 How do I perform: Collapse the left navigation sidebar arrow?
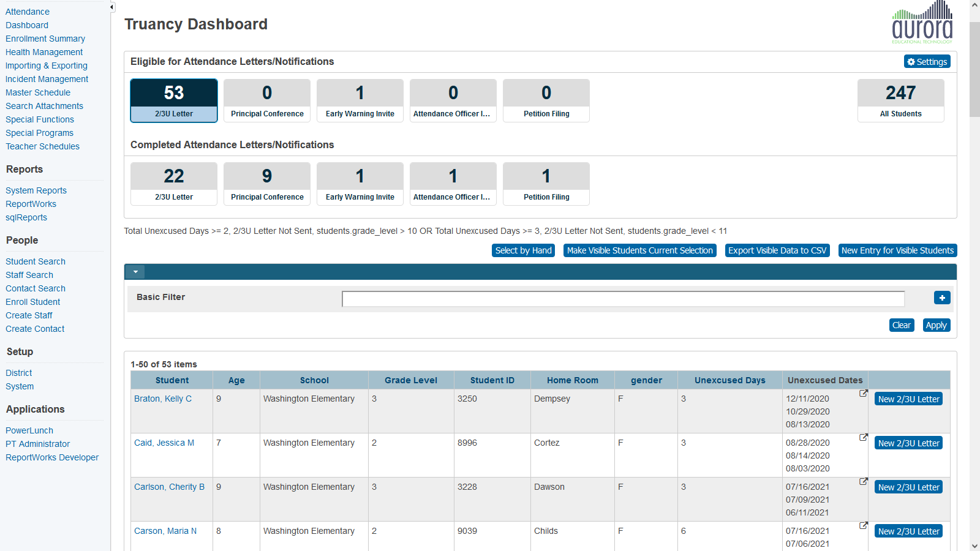click(111, 7)
